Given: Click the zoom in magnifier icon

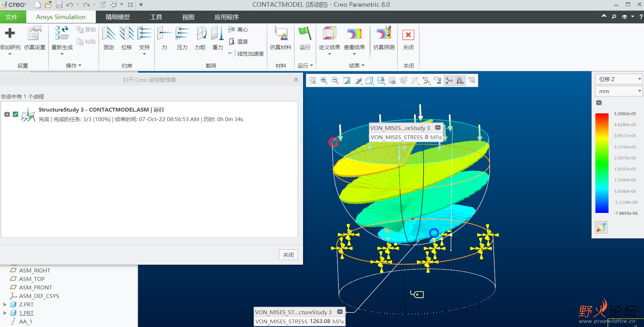Looking at the screenshot, I should point(324,81).
